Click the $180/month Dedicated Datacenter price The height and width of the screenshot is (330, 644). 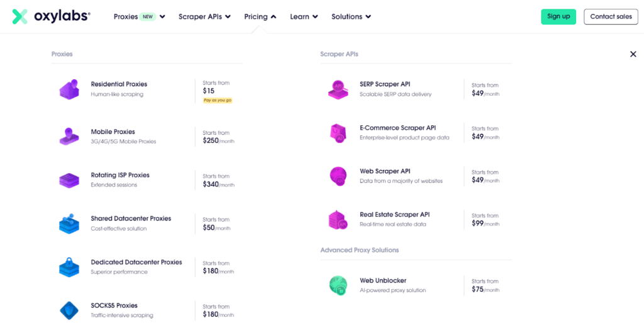click(218, 271)
